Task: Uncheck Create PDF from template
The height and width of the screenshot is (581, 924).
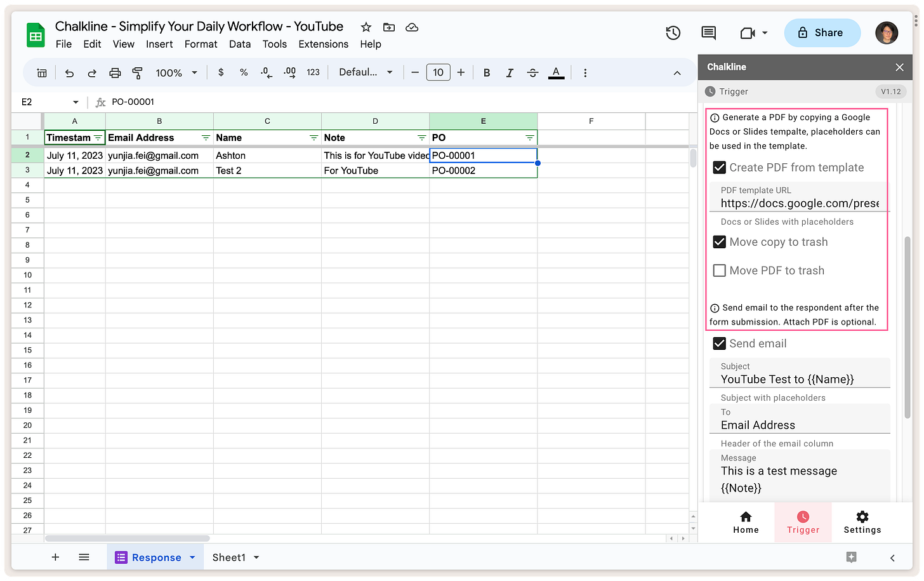Action: (x=720, y=168)
